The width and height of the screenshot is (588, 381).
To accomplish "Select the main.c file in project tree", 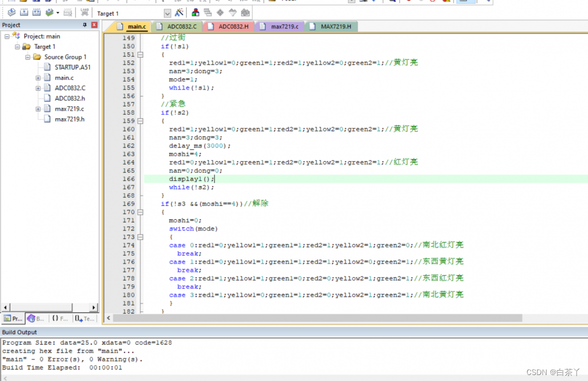I will pos(64,78).
